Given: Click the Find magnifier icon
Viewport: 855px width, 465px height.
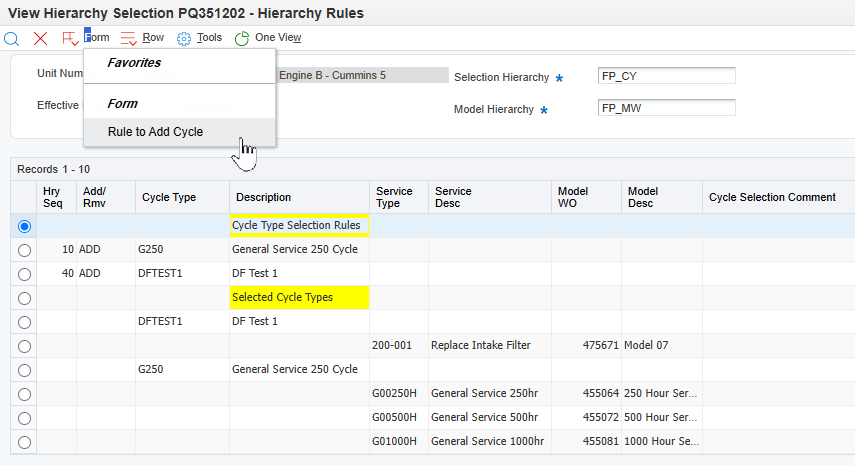Looking at the screenshot, I should (x=12, y=38).
